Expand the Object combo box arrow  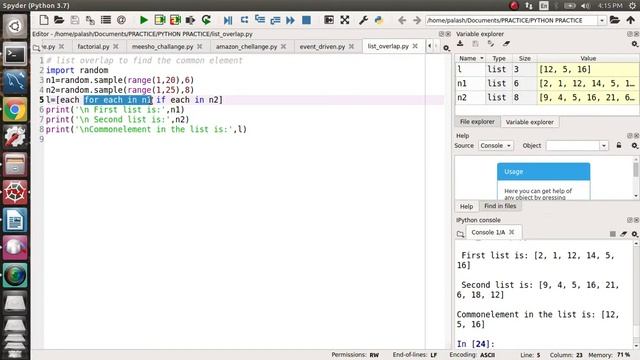(x=604, y=145)
